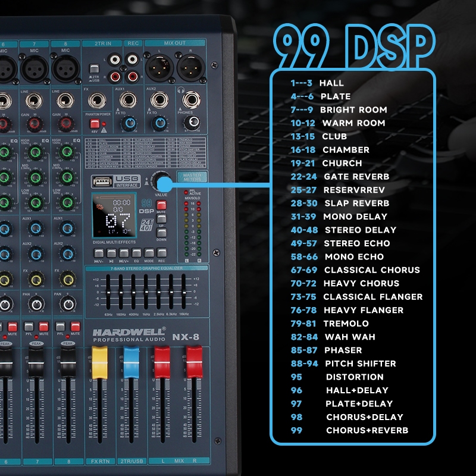Toggle the 2TR/USB input selector switch

[x=93, y=69]
